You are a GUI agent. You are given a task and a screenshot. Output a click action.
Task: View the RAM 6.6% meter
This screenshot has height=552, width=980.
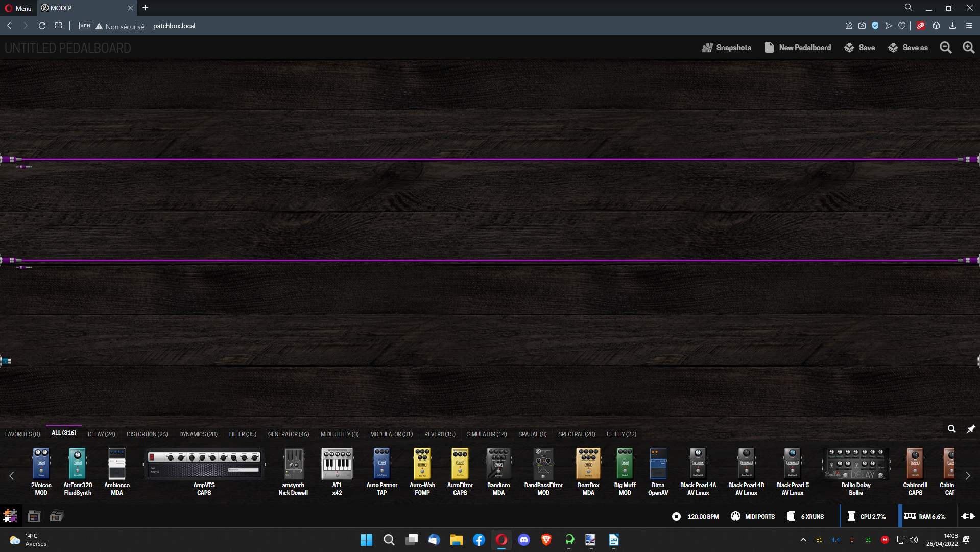pos(925,517)
